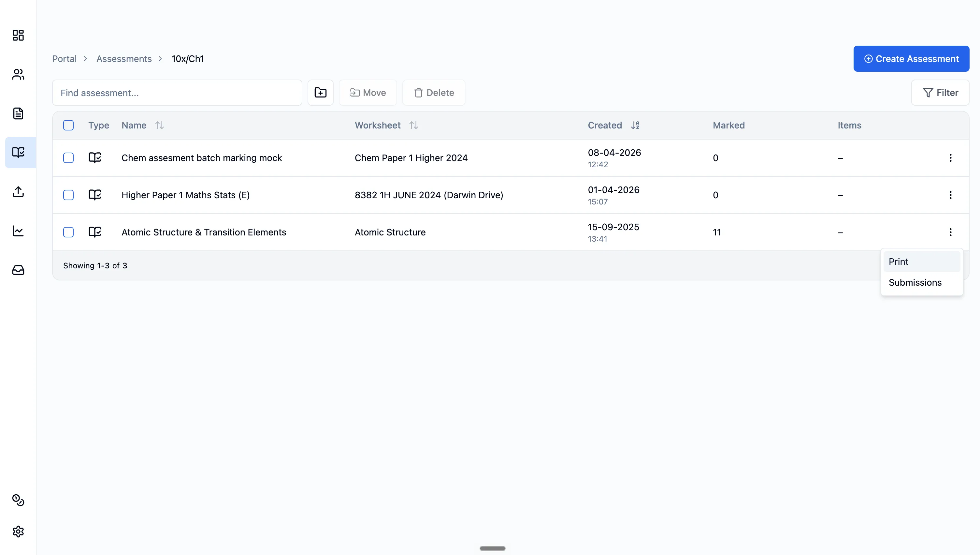Image resolution: width=980 pixels, height=555 pixels.
Task: Click the new folder icon button
Action: (x=320, y=93)
